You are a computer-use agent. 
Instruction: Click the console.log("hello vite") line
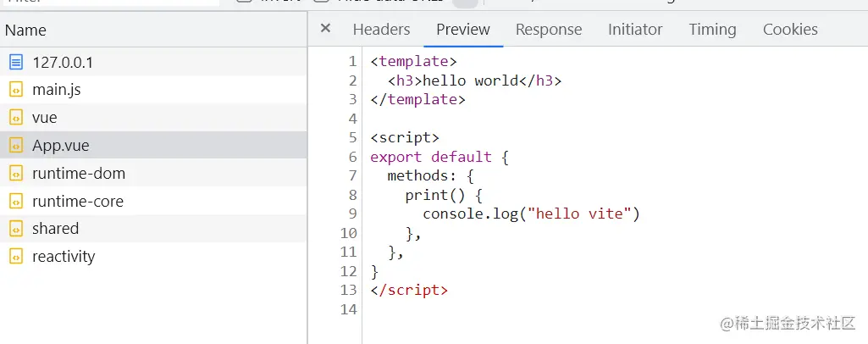532,214
